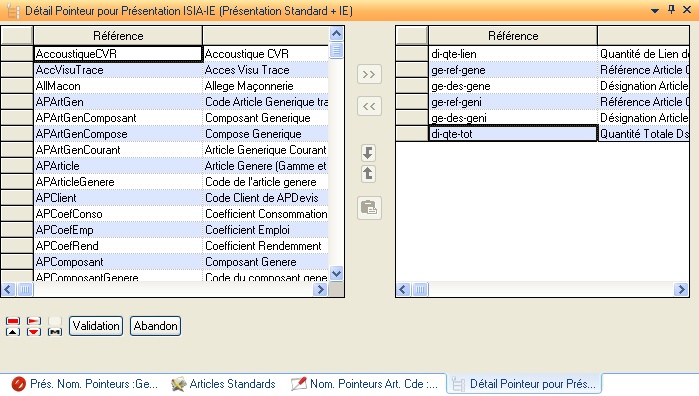Viewport: 699px width, 396px height.
Task: Click the paste clipboard icon button
Action: tap(369, 208)
